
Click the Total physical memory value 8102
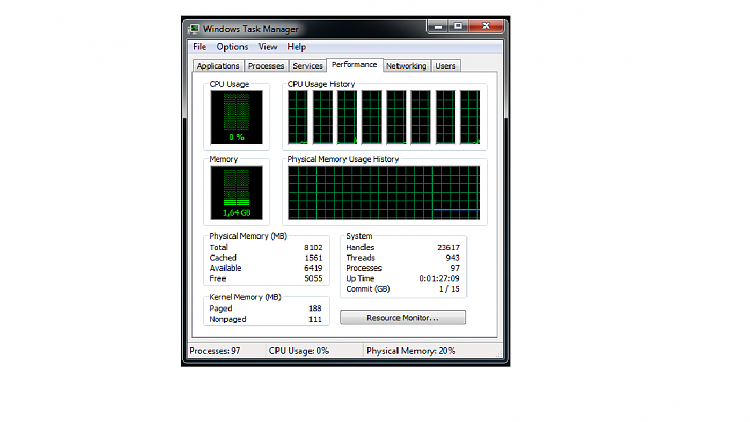point(313,247)
